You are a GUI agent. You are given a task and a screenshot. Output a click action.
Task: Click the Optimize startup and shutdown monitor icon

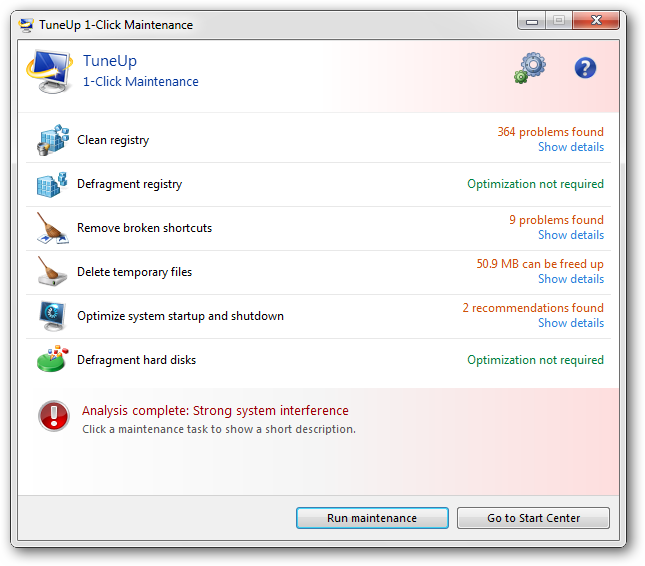[52, 316]
